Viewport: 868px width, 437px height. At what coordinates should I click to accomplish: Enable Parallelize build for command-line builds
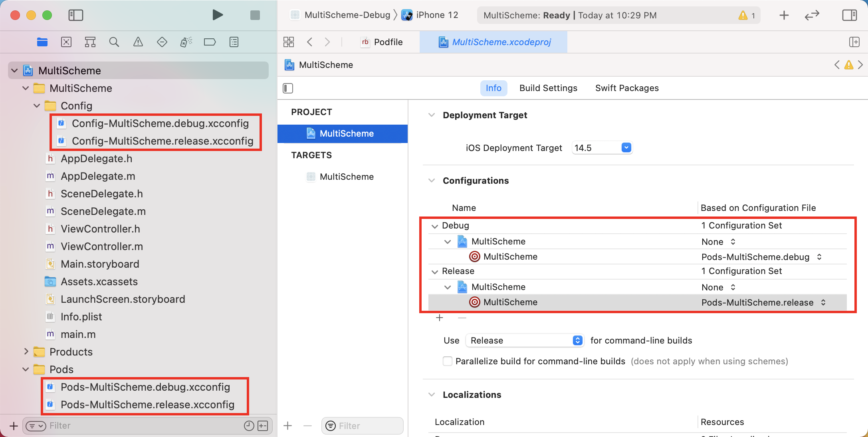pyautogui.click(x=448, y=361)
